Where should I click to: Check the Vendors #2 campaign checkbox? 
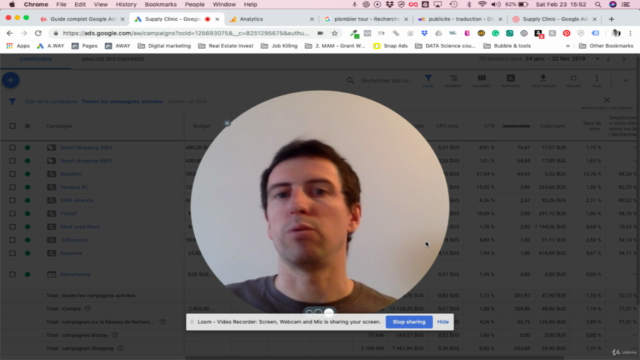point(12,187)
